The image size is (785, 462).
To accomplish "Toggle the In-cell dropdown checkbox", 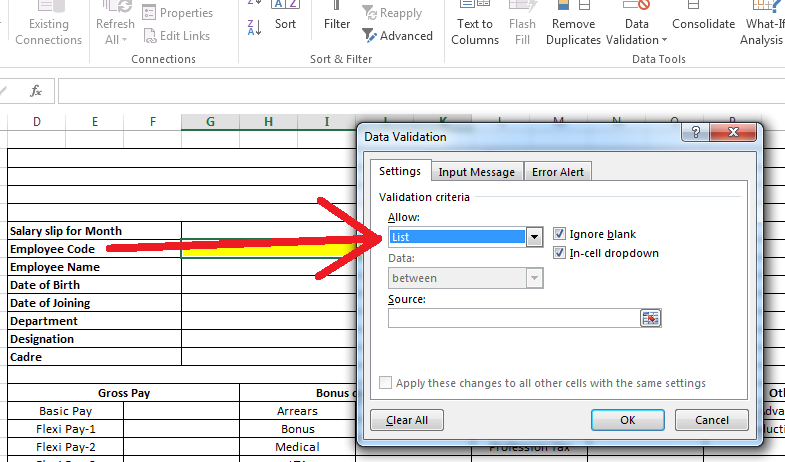I will tap(559, 253).
